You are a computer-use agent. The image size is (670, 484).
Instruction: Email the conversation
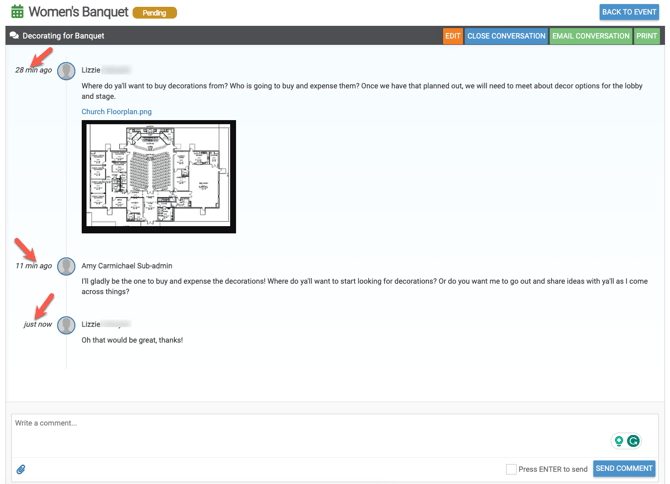590,36
